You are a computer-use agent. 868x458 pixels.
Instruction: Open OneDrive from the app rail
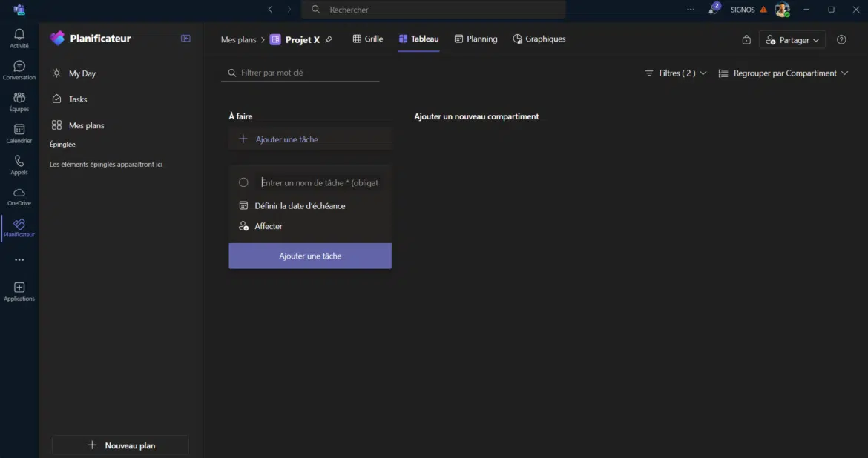[x=19, y=196]
